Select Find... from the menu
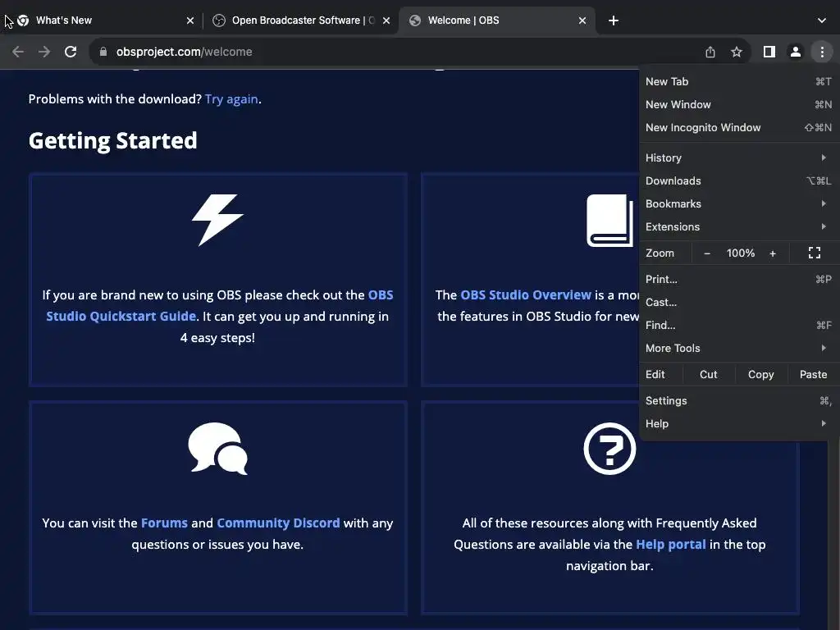Viewport: 840px width, 630px height. coord(738,325)
